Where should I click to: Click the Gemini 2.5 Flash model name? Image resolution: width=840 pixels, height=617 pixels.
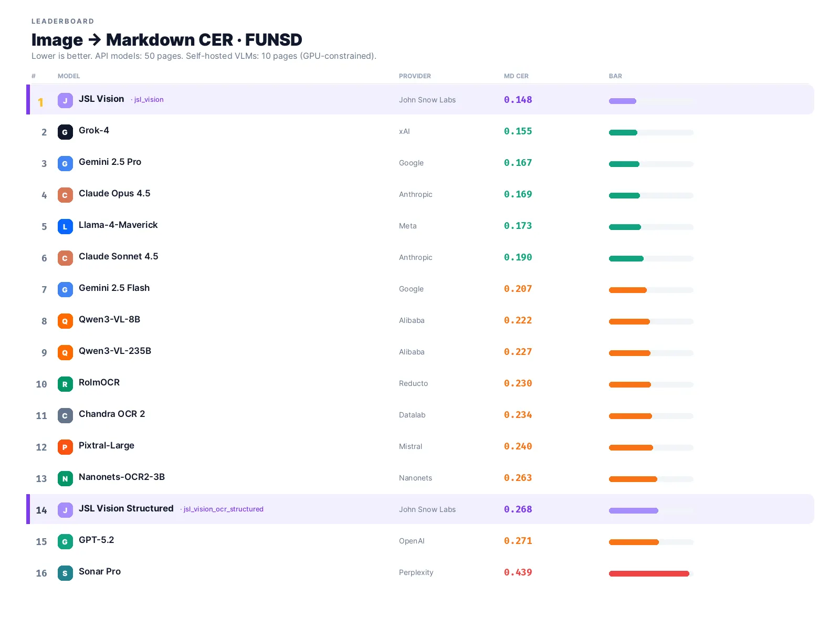coord(114,288)
